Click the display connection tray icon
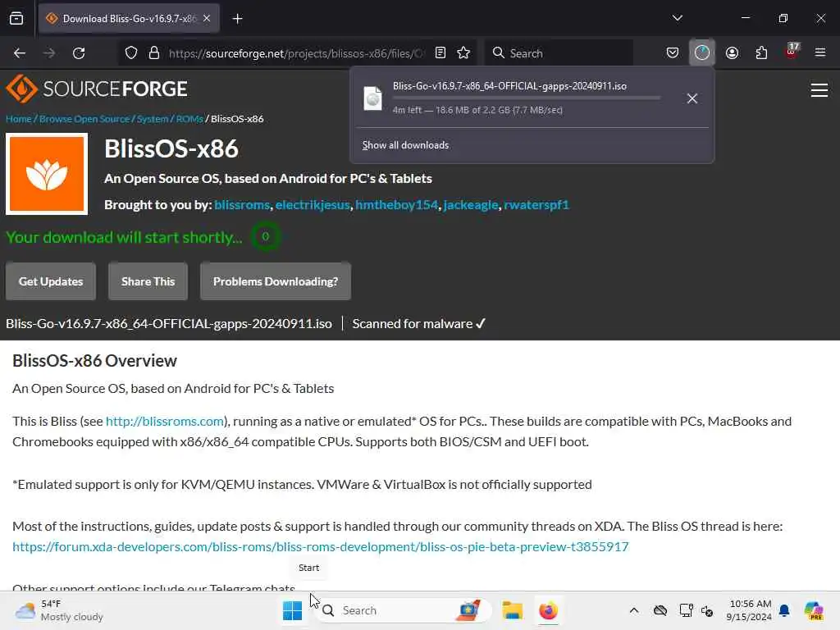The image size is (840, 630). click(686, 610)
